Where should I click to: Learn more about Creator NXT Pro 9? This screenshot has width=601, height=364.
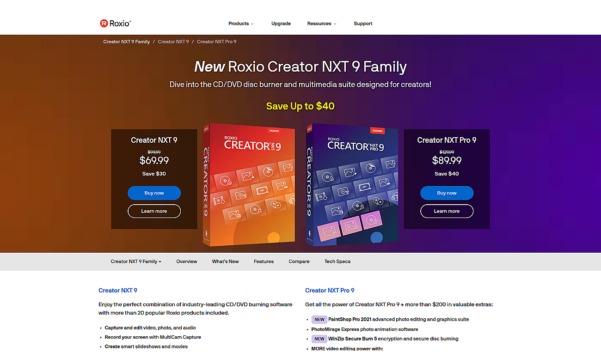point(447,211)
